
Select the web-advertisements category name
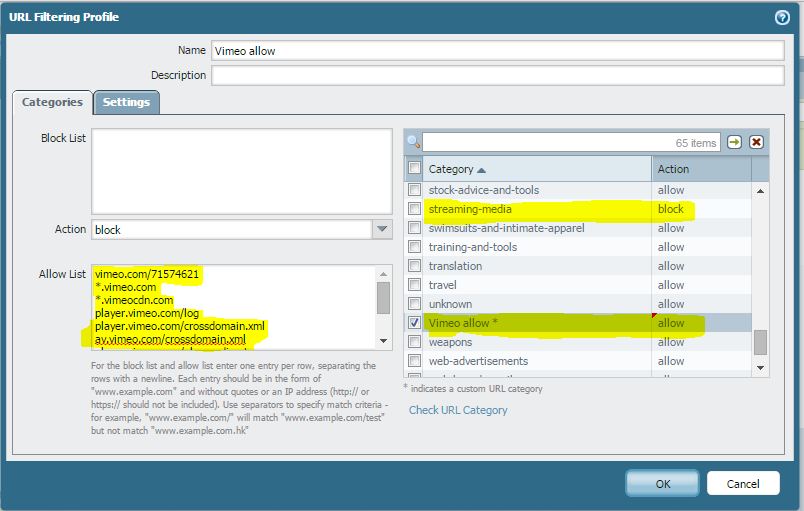coord(478,361)
